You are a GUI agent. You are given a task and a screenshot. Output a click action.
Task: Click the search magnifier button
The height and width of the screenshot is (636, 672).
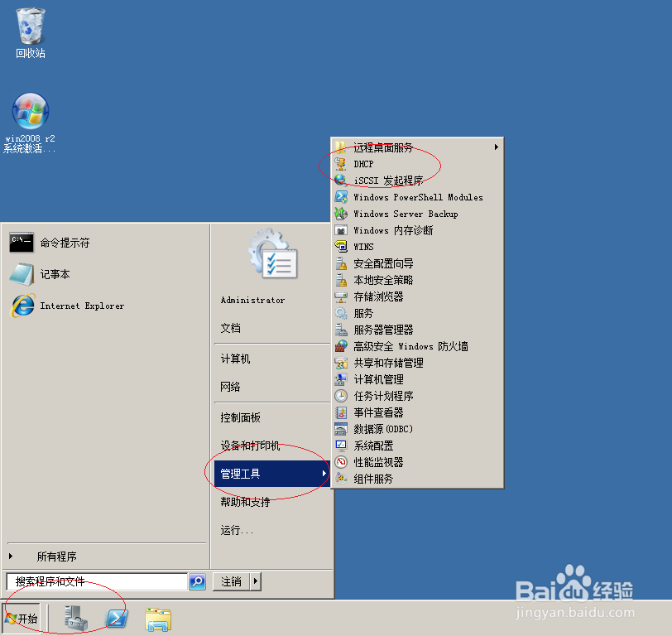(197, 581)
